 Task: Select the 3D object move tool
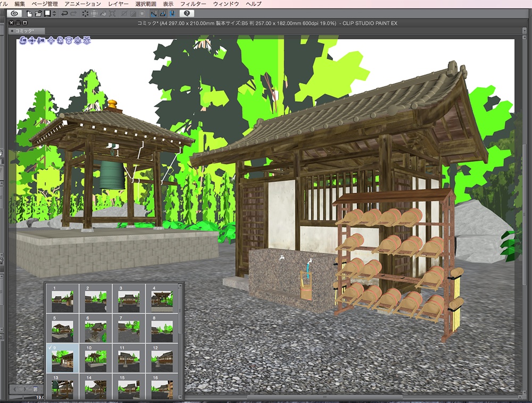pos(51,40)
